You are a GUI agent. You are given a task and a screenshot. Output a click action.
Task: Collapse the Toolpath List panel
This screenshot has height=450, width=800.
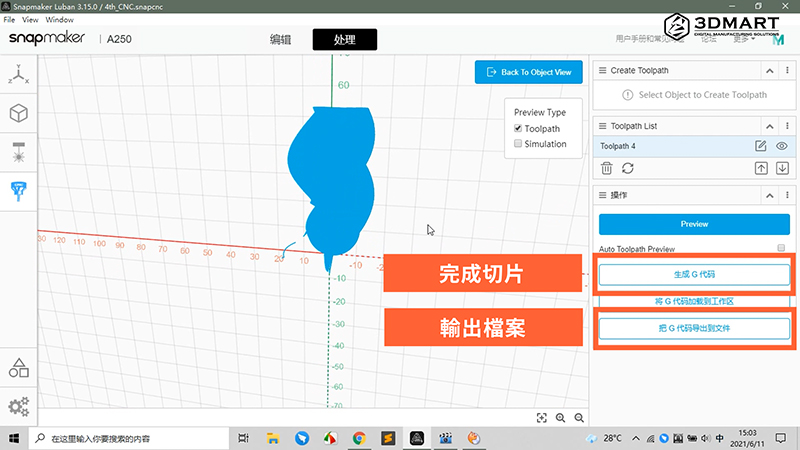pos(771,125)
